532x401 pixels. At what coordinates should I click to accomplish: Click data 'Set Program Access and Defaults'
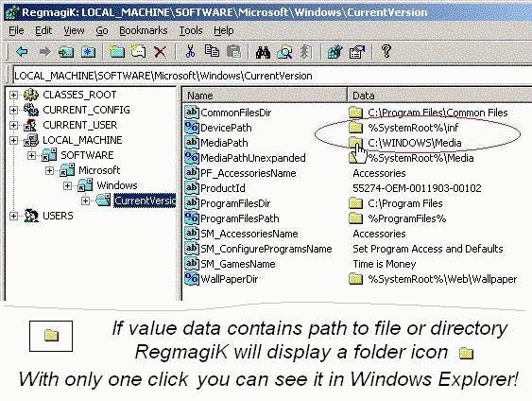428,249
